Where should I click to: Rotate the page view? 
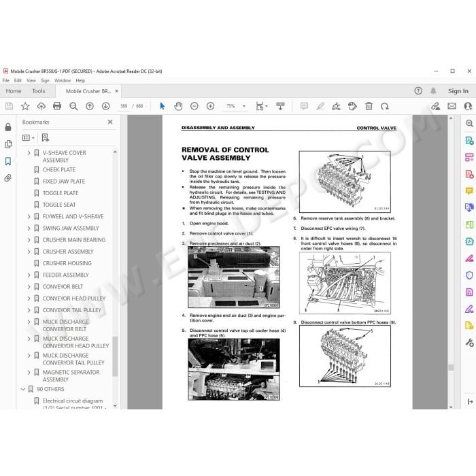click(385, 106)
